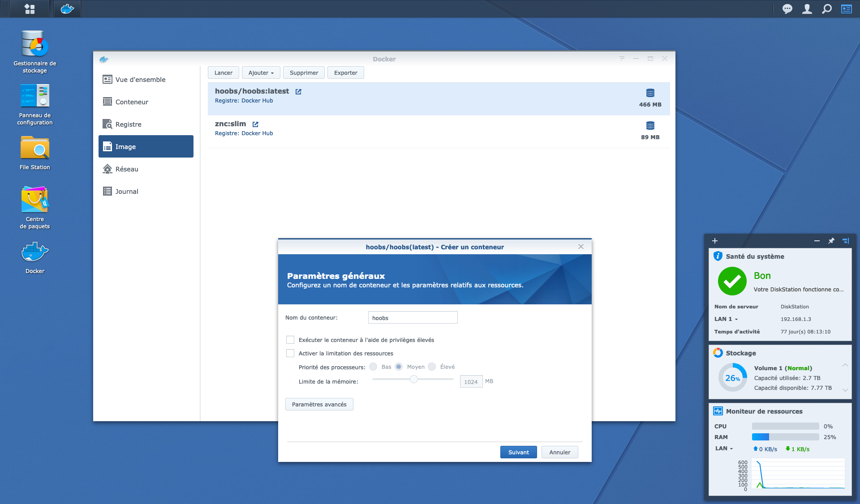Add a widget with the plus icon
This screenshot has height=504, width=860.
(x=715, y=241)
